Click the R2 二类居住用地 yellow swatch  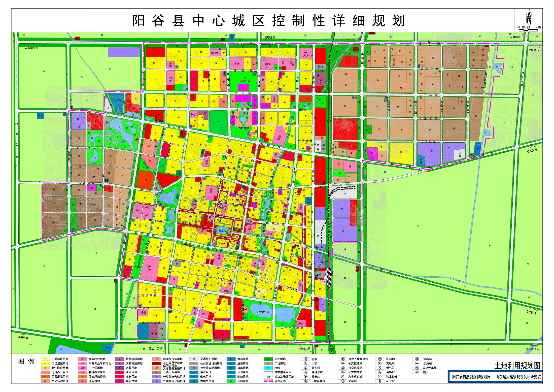click(45, 364)
